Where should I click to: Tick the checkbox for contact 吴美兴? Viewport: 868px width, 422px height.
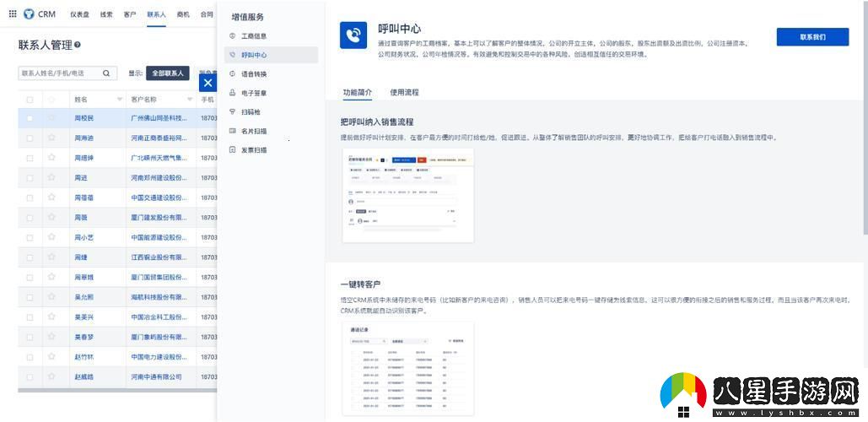pos(30,317)
